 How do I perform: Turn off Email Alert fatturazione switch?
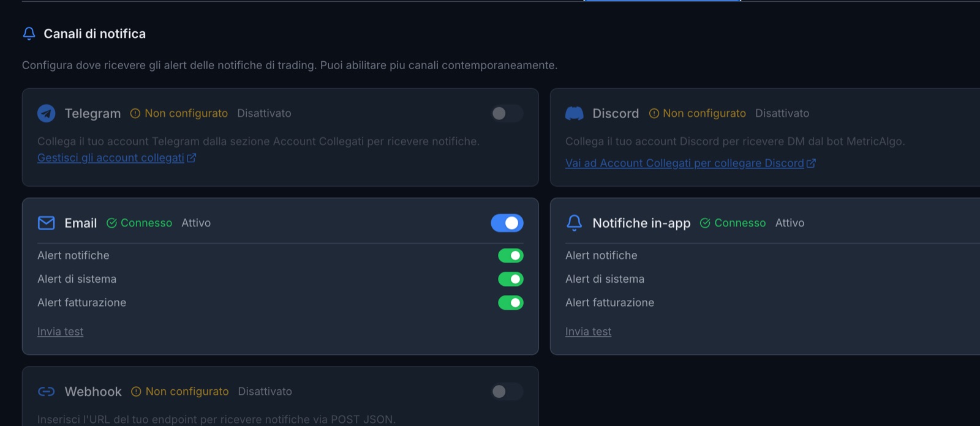pyautogui.click(x=511, y=302)
